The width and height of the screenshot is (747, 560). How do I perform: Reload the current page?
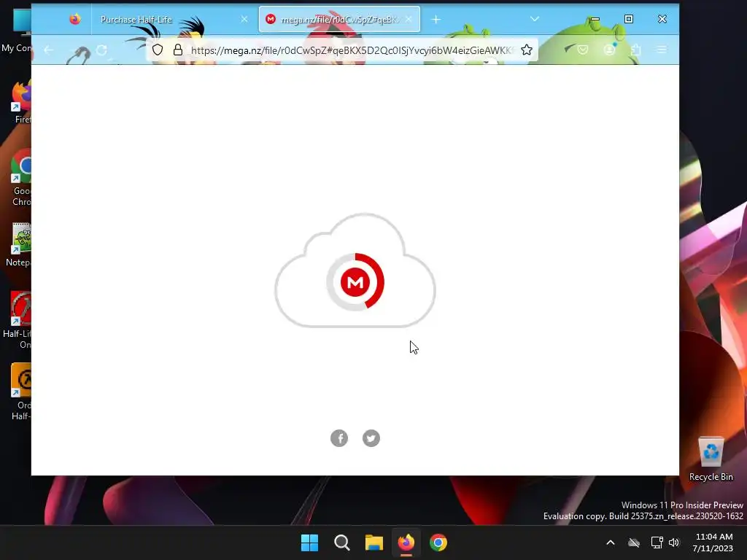pos(101,50)
